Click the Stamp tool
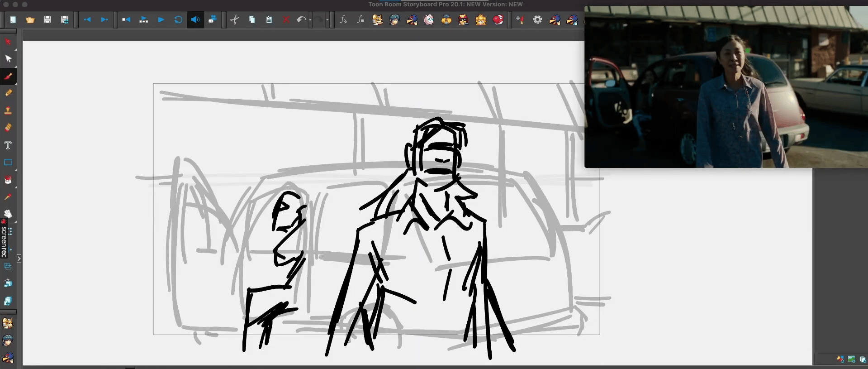868x369 pixels. 8,110
